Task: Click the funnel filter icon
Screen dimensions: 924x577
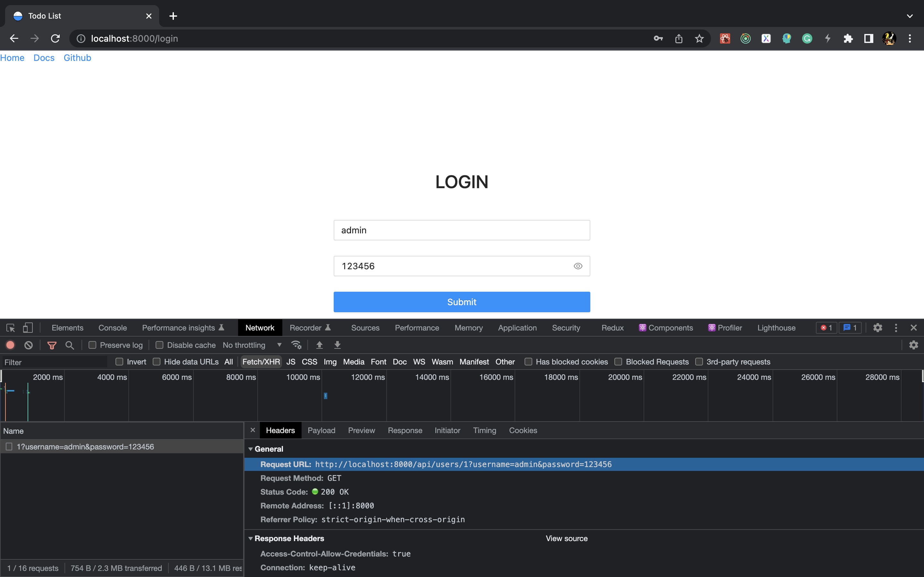Action: 52,345
